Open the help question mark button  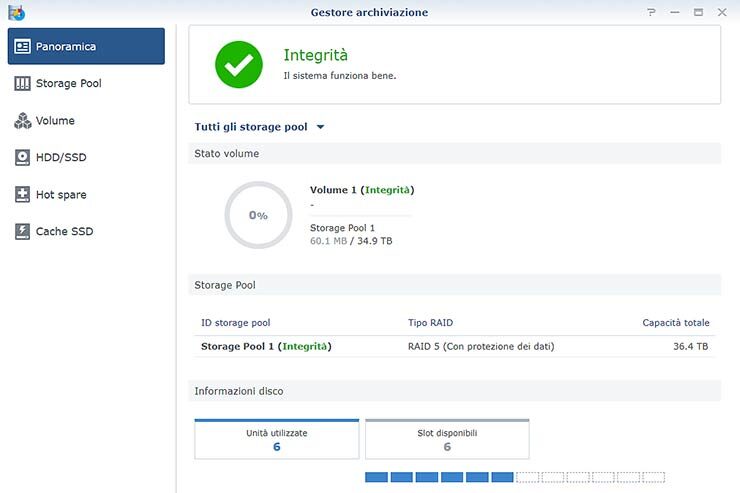[651, 12]
